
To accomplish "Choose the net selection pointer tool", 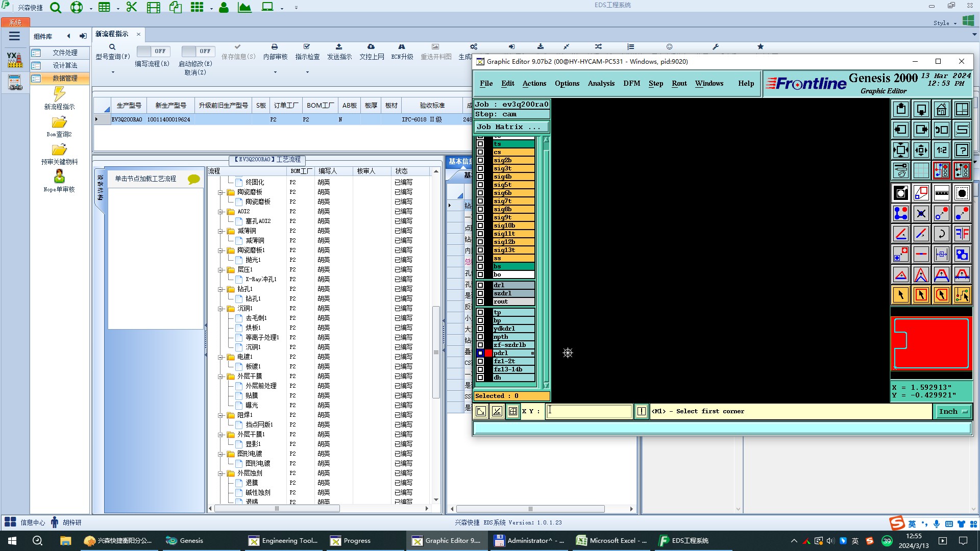I will click(962, 295).
